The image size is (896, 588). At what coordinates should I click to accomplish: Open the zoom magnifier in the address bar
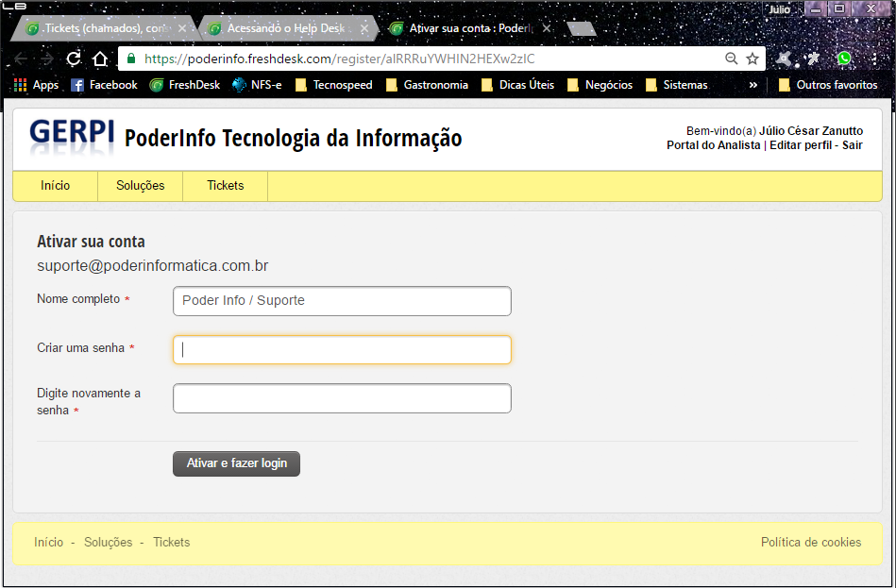731,59
